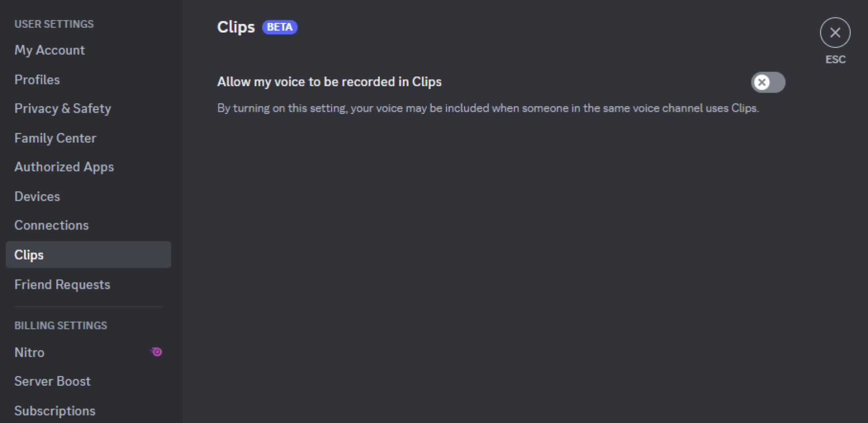Toggle voice recording in Clips switch
This screenshot has width=868, height=423.
pos(768,82)
